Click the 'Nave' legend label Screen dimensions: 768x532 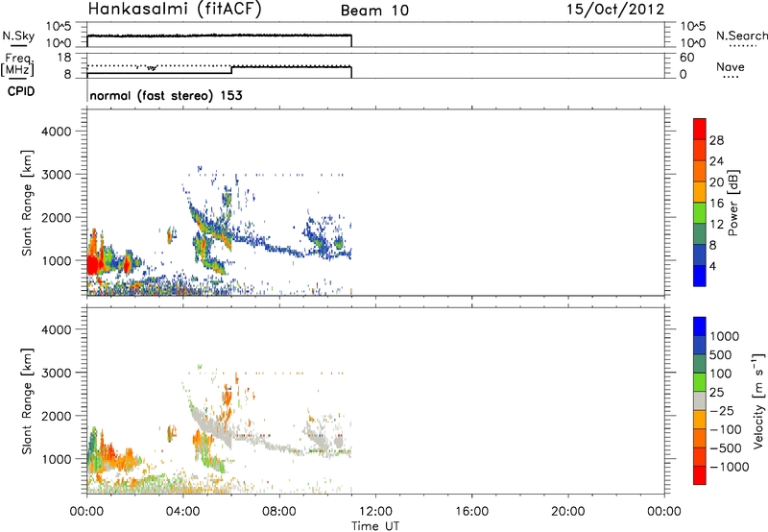coord(731,66)
